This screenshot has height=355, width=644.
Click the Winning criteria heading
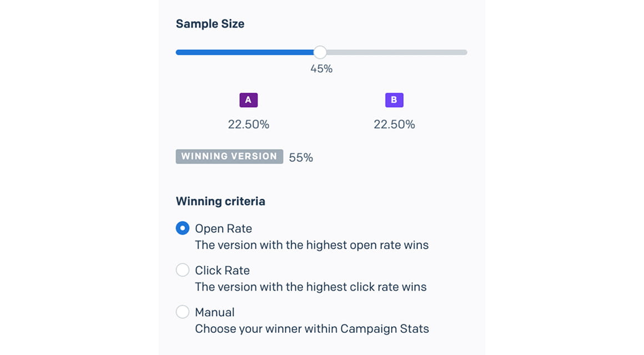click(220, 201)
